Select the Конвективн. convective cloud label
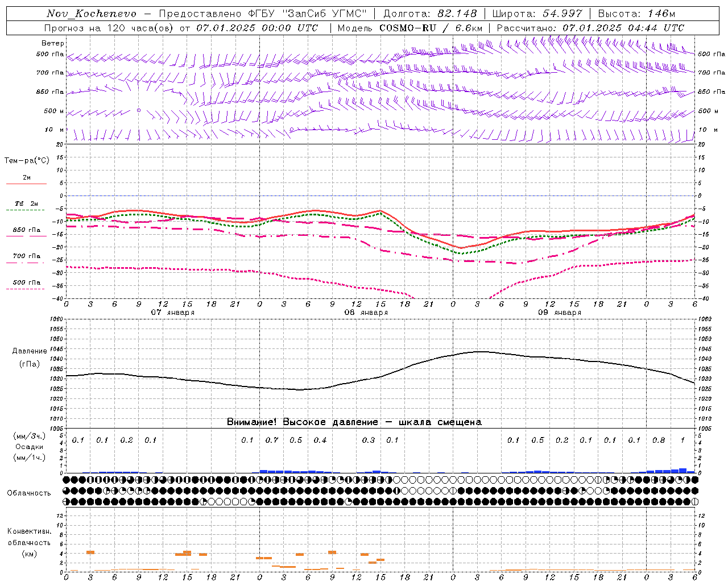Viewport: 728px width, 582px height. 29,531
